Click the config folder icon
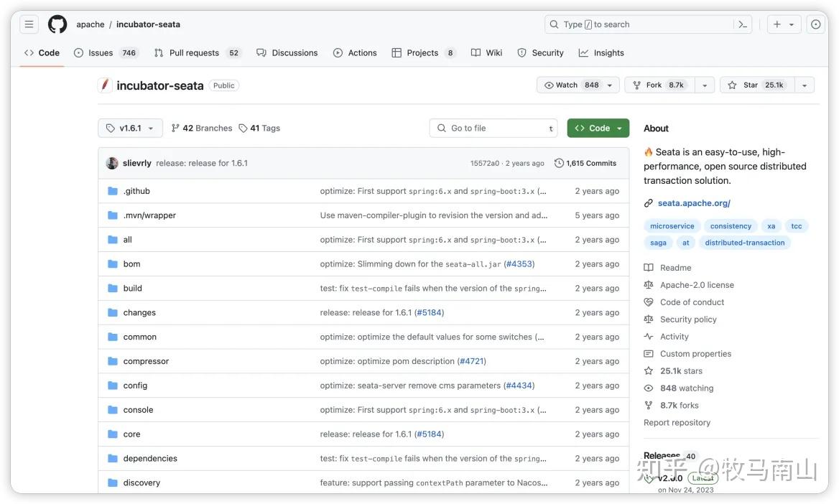The image size is (839, 504). coord(112,386)
